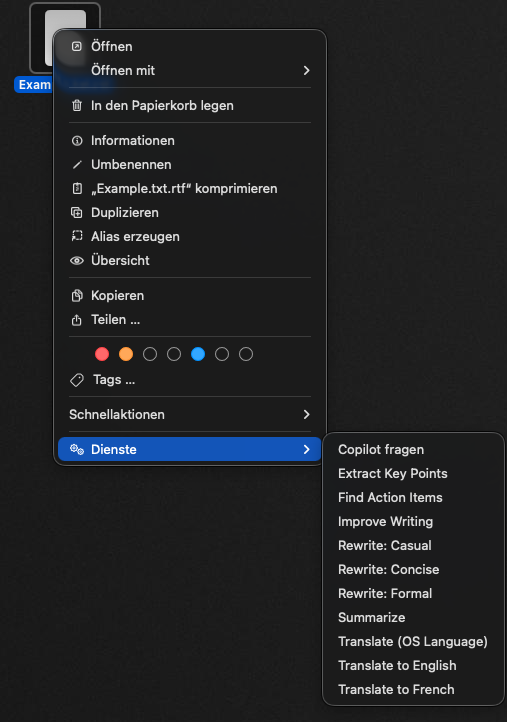This screenshot has width=507, height=722.
Task: Choose Teilen … menu entry
Action: pos(190,320)
